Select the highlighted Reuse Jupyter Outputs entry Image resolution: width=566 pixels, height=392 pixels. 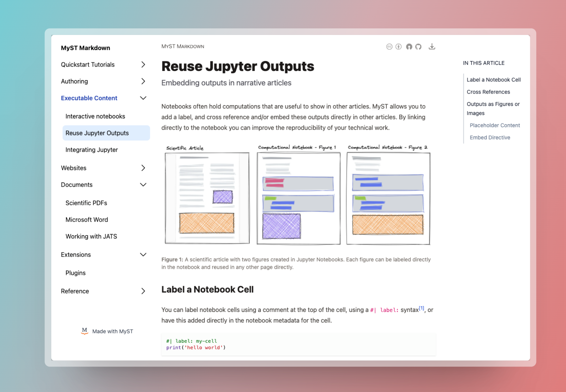[x=97, y=133]
